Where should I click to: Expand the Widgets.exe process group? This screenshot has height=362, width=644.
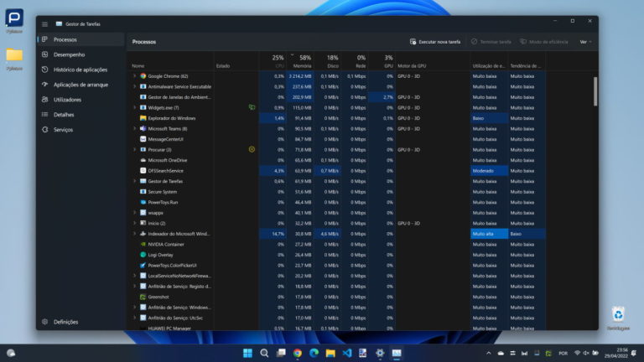tap(134, 107)
